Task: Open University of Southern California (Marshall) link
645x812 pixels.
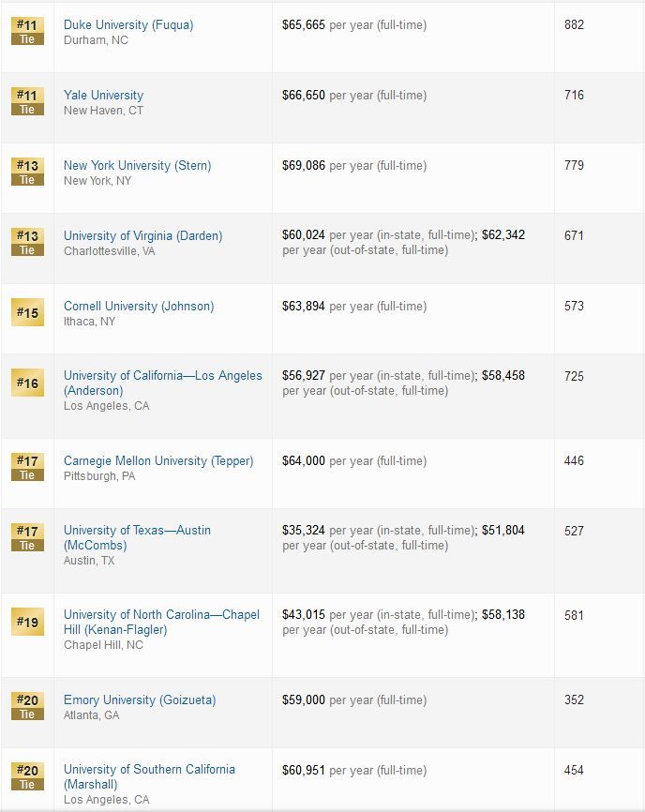Action: tap(149, 776)
